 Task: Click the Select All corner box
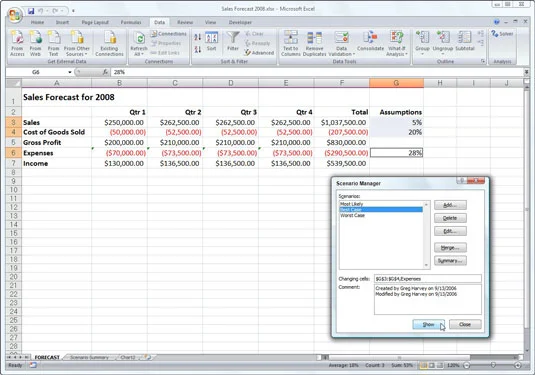[x=13, y=83]
